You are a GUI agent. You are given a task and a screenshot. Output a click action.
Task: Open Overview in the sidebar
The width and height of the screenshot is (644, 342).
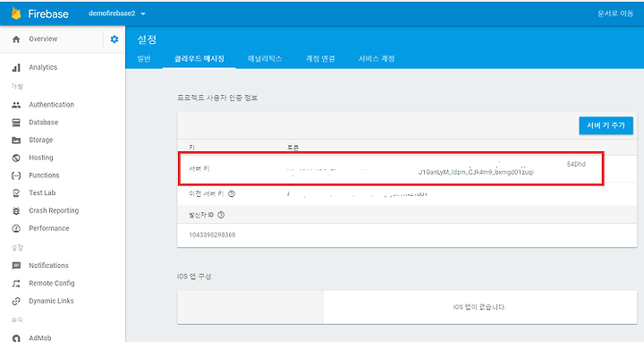coord(43,39)
